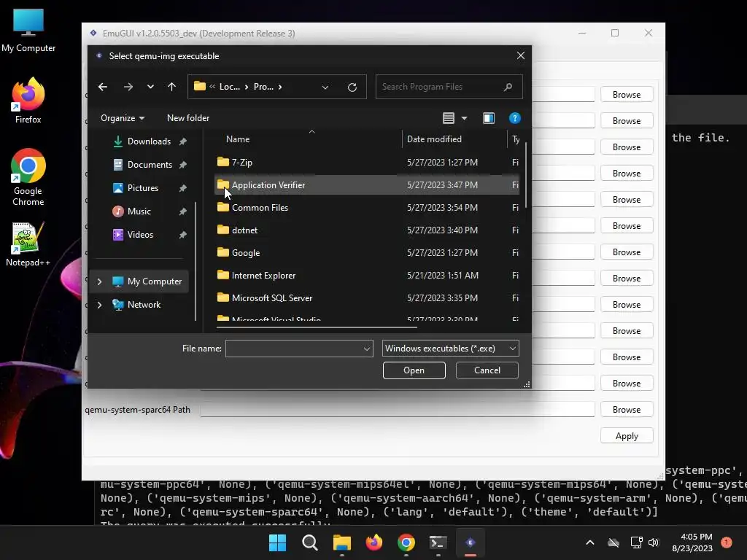
Task: Expand the Network tree node
Action: (99, 305)
